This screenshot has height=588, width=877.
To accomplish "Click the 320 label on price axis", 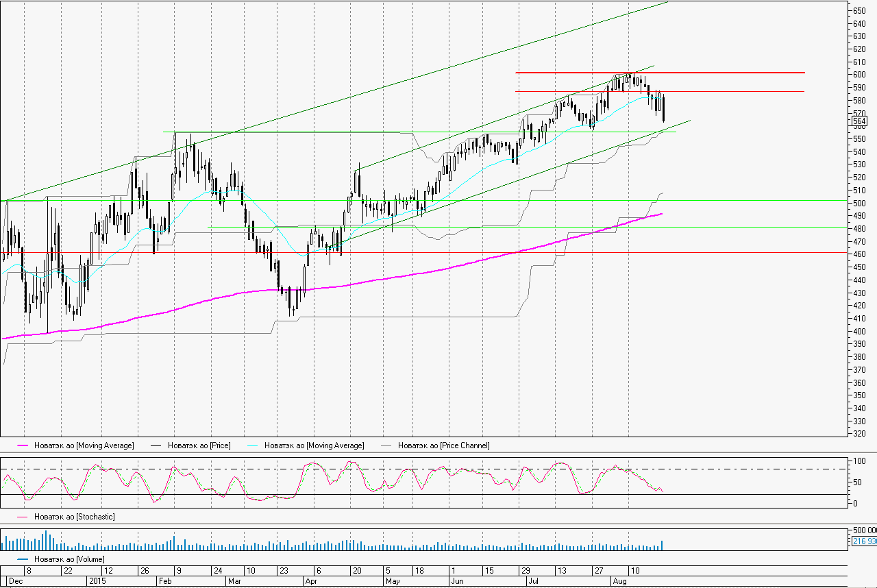I will pos(859,434).
